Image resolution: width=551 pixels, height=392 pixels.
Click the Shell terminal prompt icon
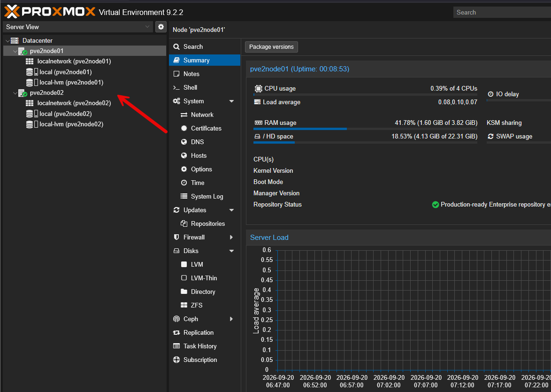pyautogui.click(x=176, y=87)
